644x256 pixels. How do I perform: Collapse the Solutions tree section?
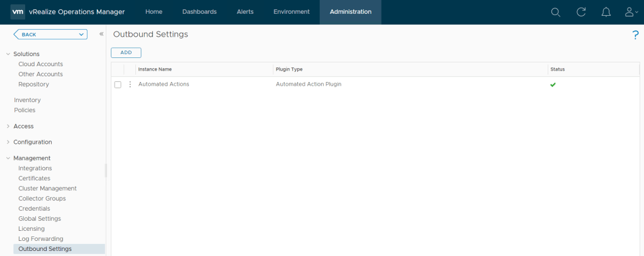[x=8, y=54]
